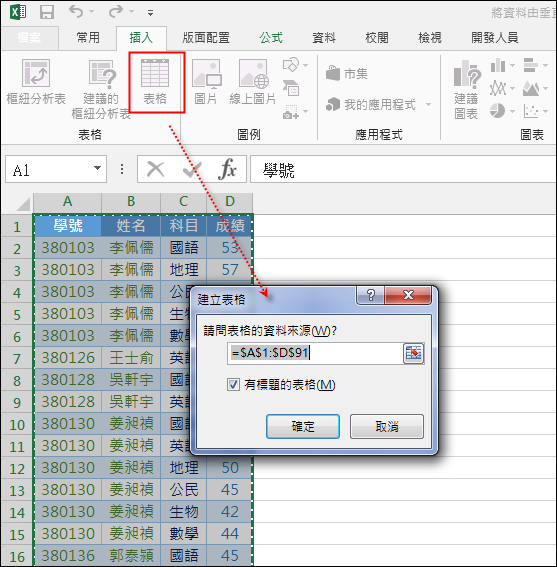Viewport: 557px width, 567px height.
Task: Open the Customize Quick Access Toolbar dropdown
Action: pos(150,13)
